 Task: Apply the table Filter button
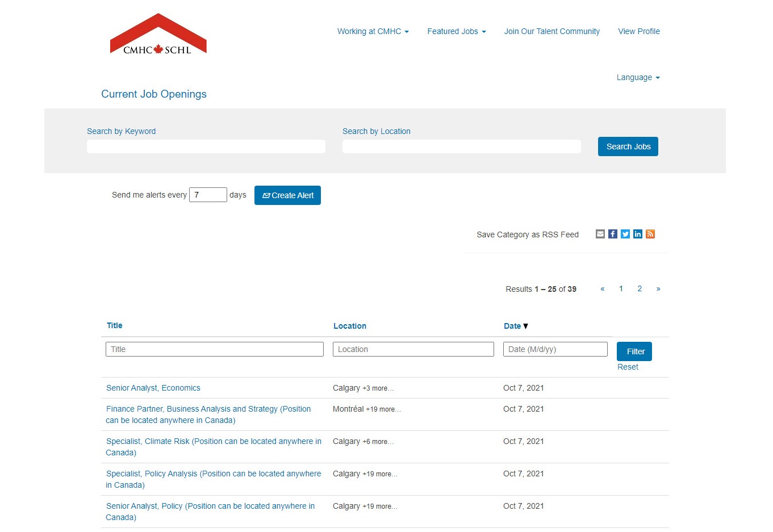(x=634, y=351)
